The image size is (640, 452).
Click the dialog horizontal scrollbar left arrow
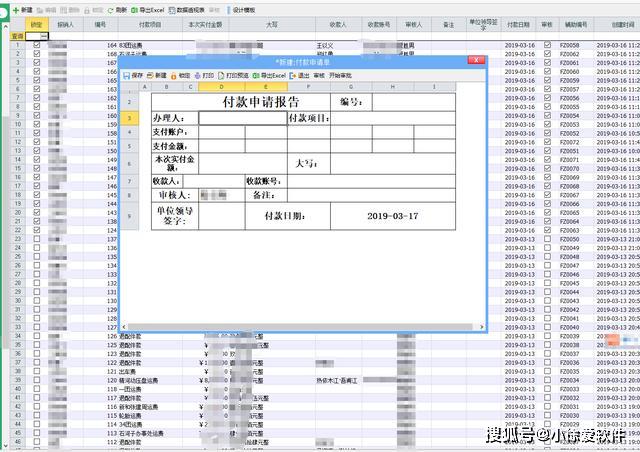(x=124, y=327)
